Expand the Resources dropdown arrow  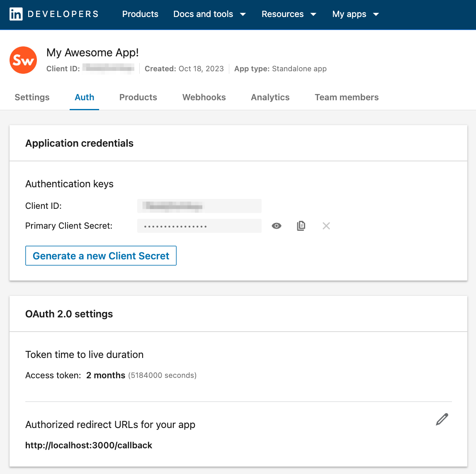click(313, 14)
